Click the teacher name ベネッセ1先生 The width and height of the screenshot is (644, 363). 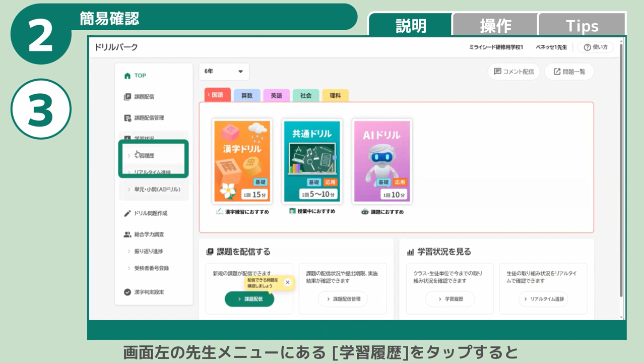point(551,47)
